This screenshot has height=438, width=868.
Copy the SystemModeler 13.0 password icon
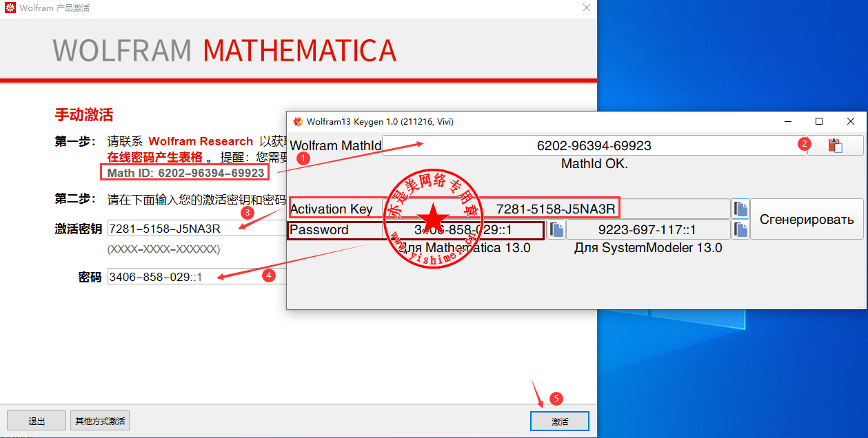(x=740, y=229)
